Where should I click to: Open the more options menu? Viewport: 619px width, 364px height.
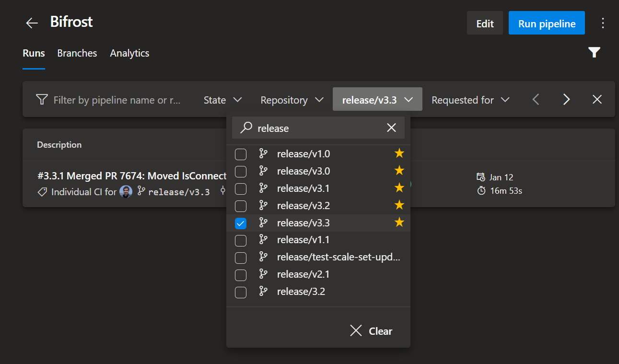pyautogui.click(x=603, y=23)
